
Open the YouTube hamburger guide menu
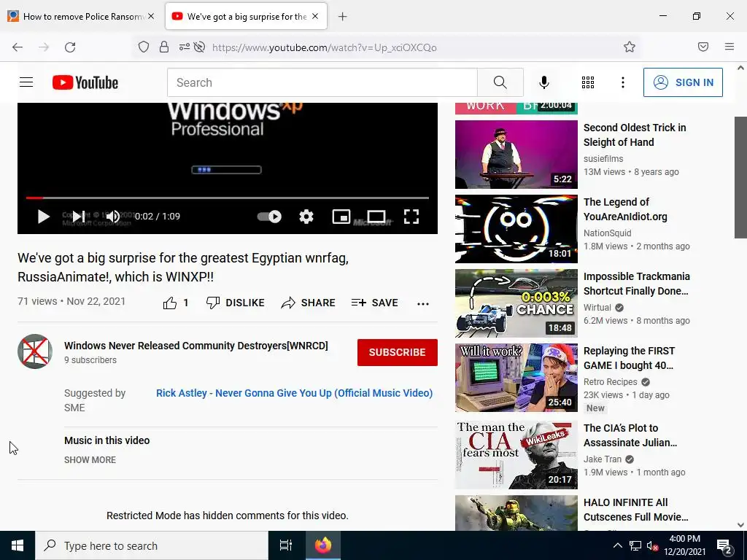click(26, 82)
